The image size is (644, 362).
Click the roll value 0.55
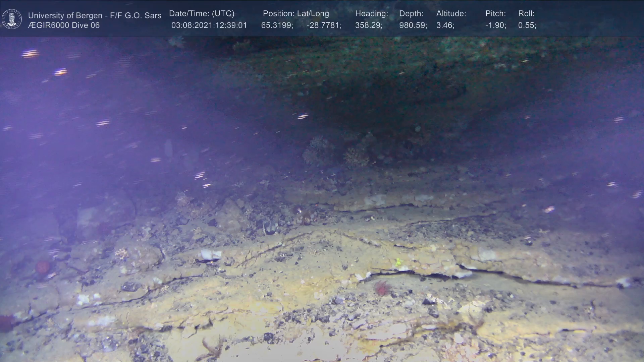click(527, 25)
